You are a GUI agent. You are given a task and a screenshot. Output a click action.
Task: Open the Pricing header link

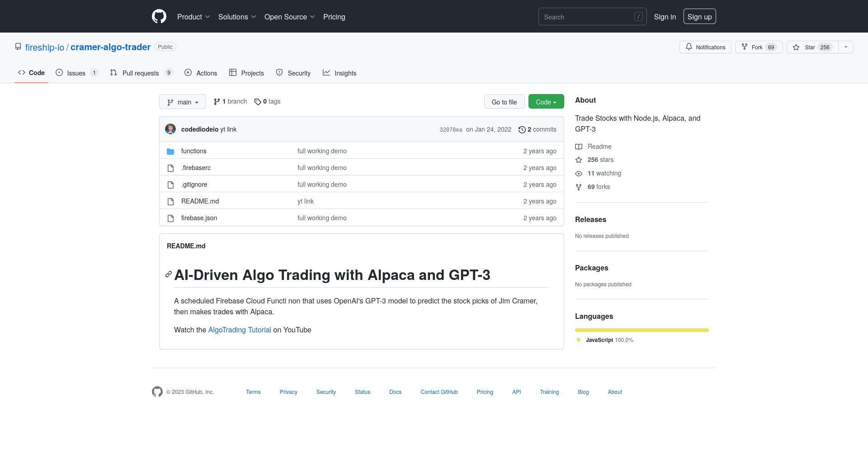334,17
